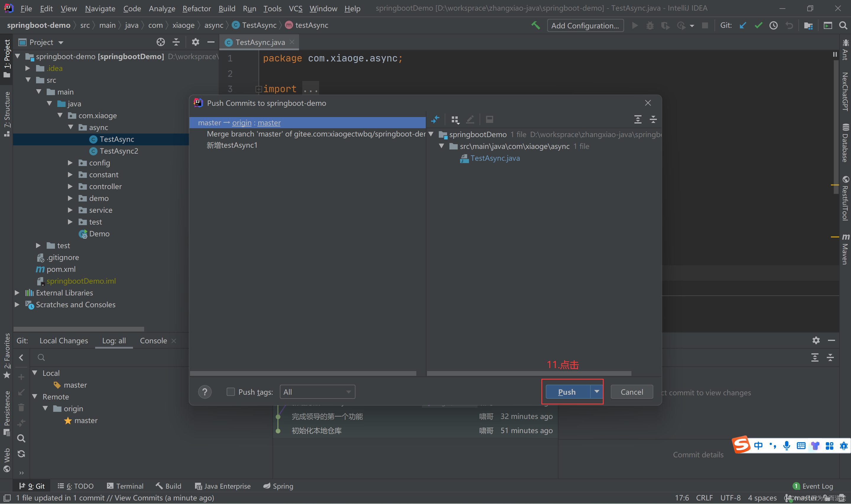Click the Git commit checkmark icon
851x504 pixels.
pyautogui.click(x=758, y=25)
